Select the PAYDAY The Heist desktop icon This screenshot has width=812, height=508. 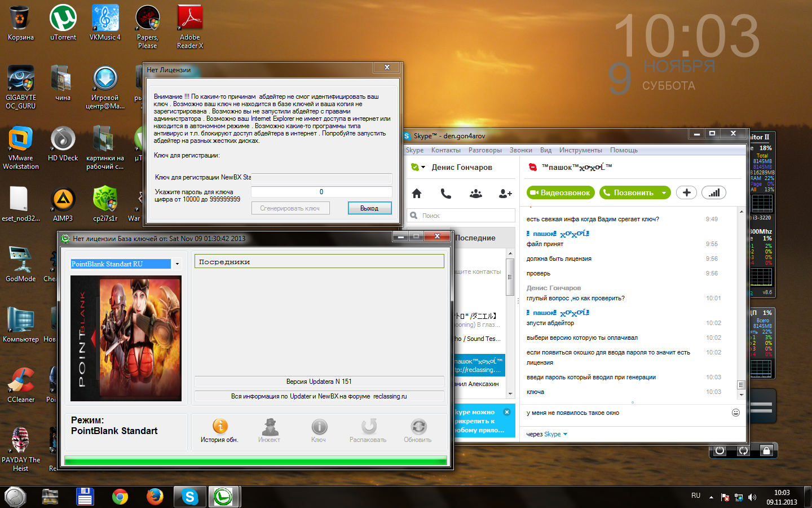click(21, 449)
